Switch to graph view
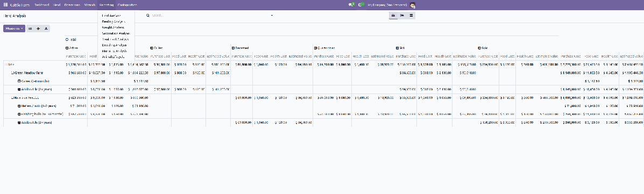This screenshot has height=194, width=644. point(402,16)
